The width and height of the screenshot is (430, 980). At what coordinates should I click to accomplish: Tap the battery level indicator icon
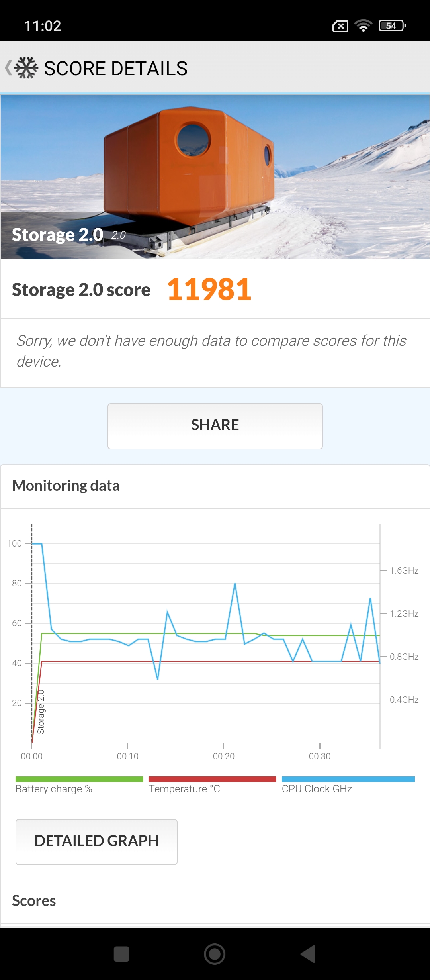(x=392, y=26)
